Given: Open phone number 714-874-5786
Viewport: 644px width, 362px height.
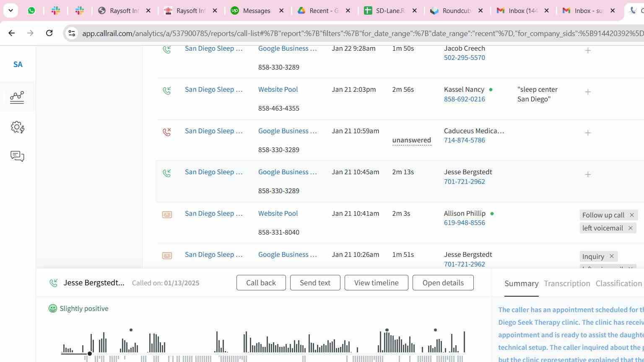Looking at the screenshot, I should pos(465,140).
